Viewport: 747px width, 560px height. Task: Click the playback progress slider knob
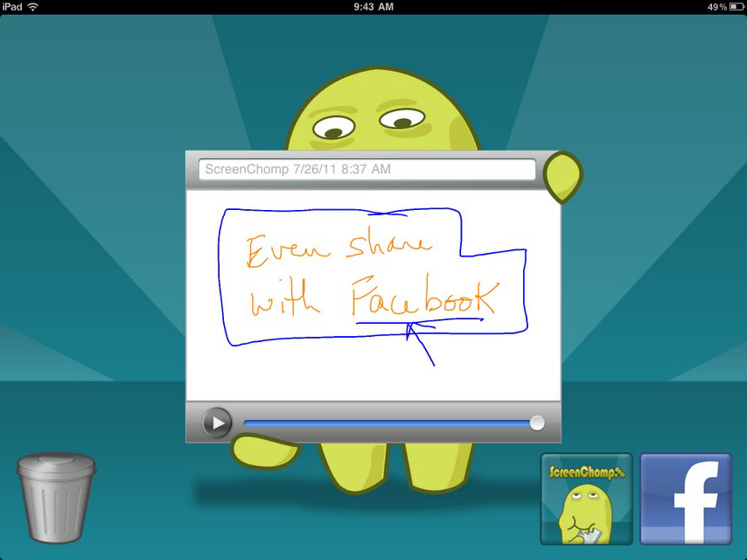click(537, 423)
